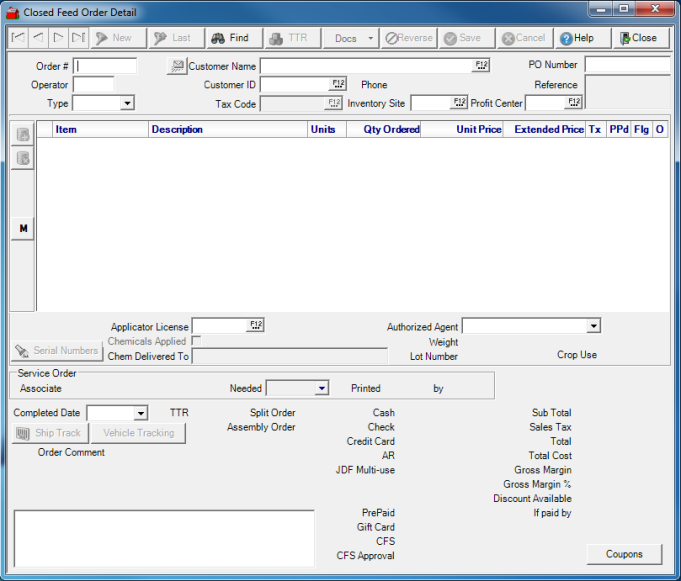Toggle the Chemicals Applied checkbox

click(196, 341)
